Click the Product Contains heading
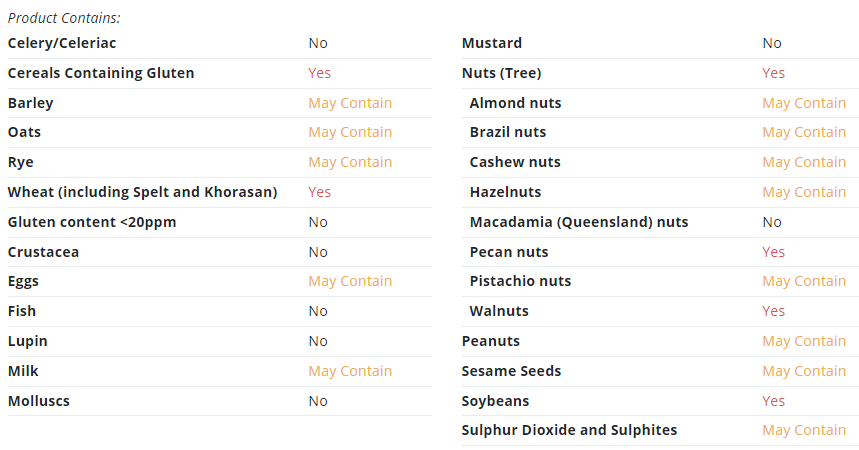The height and width of the screenshot is (450, 859). coord(64,18)
